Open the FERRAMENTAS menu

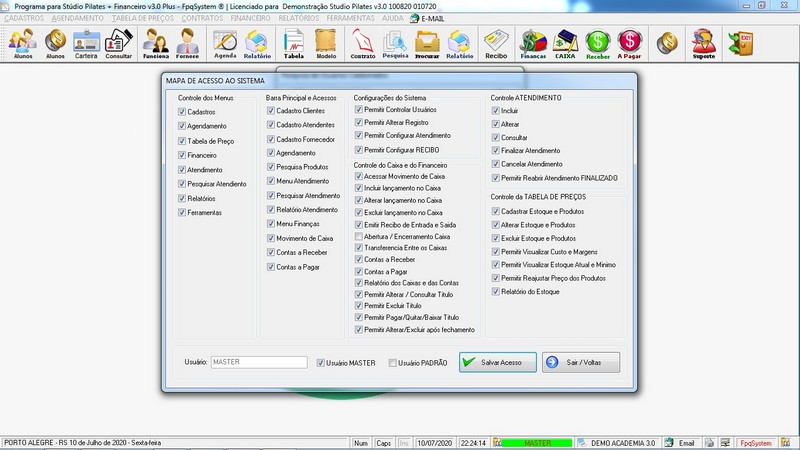(351, 18)
